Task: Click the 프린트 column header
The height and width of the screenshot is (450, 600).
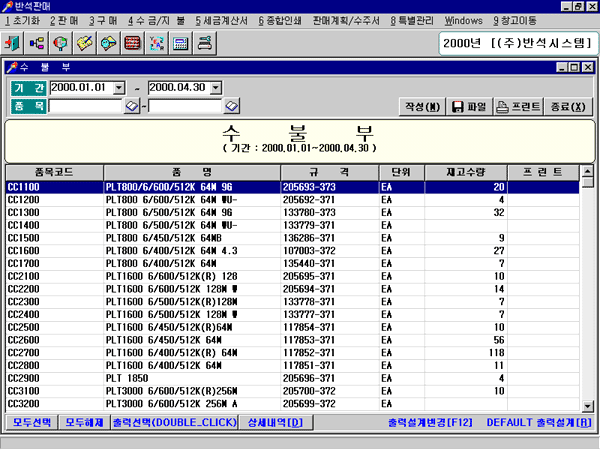Action: [x=543, y=173]
